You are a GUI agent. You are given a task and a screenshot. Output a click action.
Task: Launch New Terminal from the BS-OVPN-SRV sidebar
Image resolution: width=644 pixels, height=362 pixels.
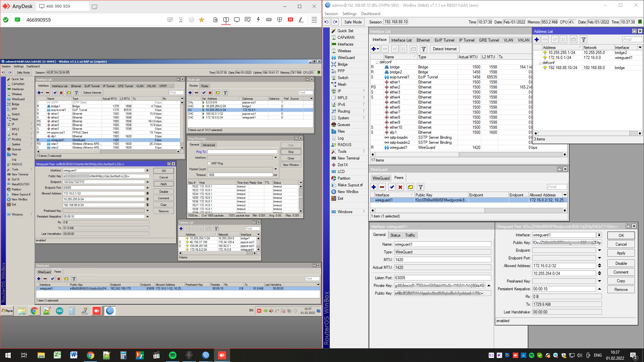click(x=348, y=158)
